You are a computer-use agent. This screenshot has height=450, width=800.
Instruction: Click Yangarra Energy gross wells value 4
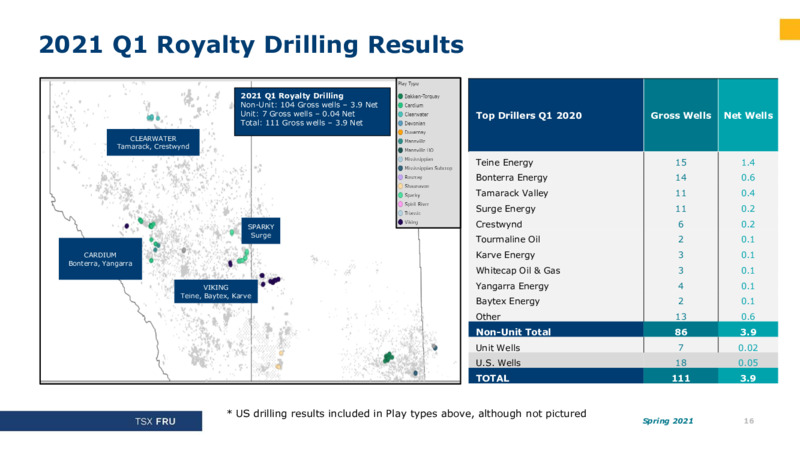coord(681,286)
